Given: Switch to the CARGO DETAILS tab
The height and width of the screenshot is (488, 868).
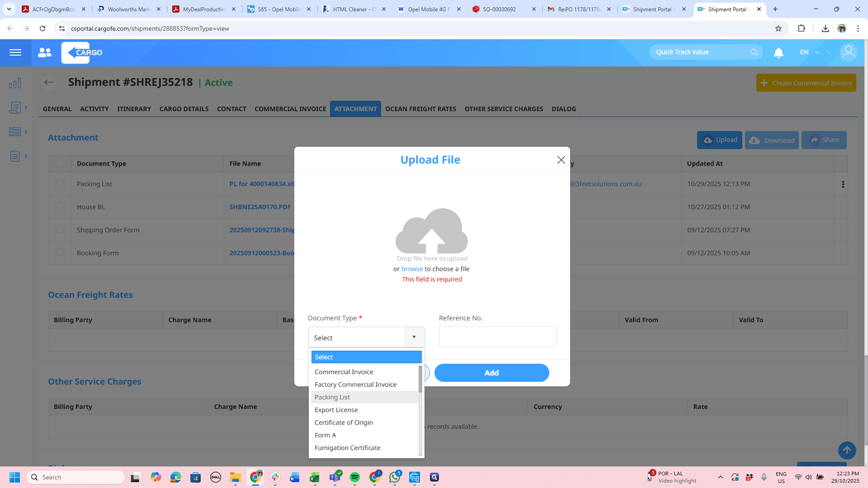Looking at the screenshot, I should pos(184,109).
